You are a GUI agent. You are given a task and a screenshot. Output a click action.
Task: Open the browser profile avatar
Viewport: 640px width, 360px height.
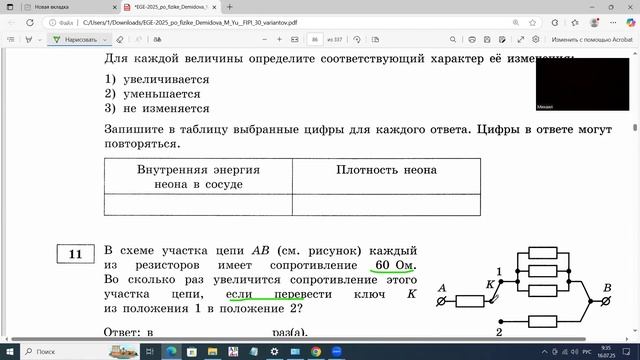tap(594, 23)
